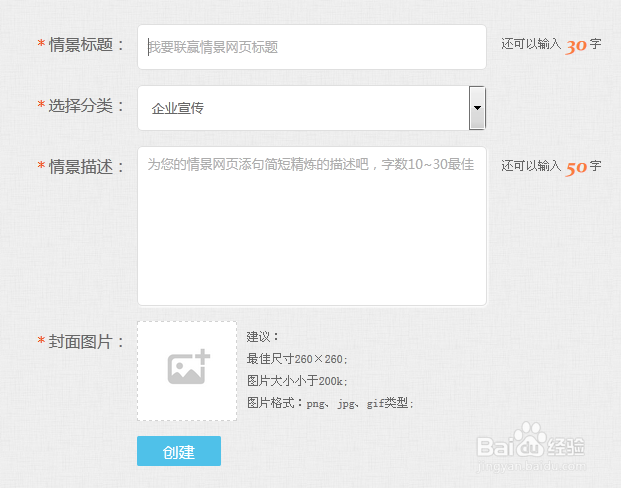Click the add cover image icon
Image resolution: width=621 pixels, height=488 pixels.
point(189,367)
